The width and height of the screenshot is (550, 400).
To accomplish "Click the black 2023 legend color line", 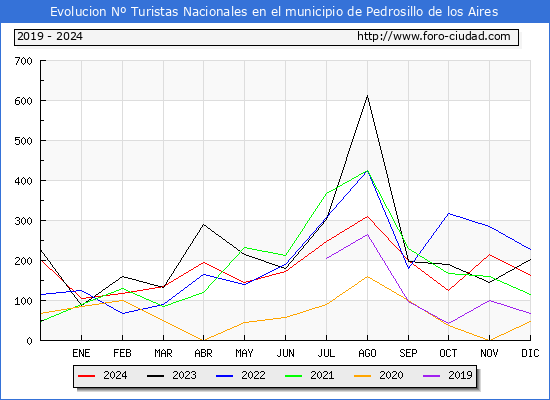I will coord(155,376).
